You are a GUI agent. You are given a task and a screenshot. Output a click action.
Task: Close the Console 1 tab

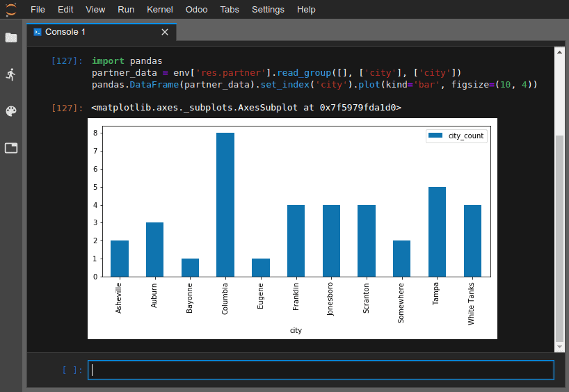coord(165,33)
